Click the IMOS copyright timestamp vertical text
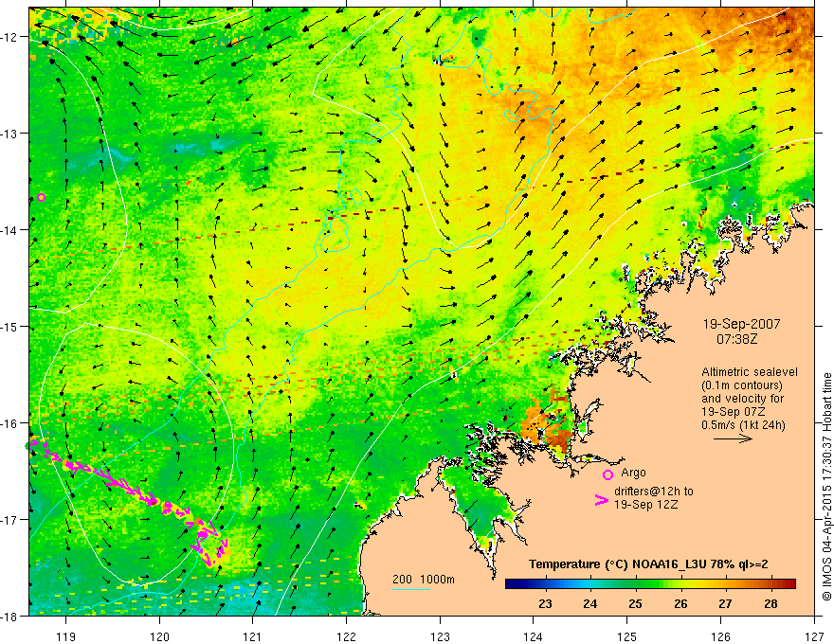 coord(827,486)
